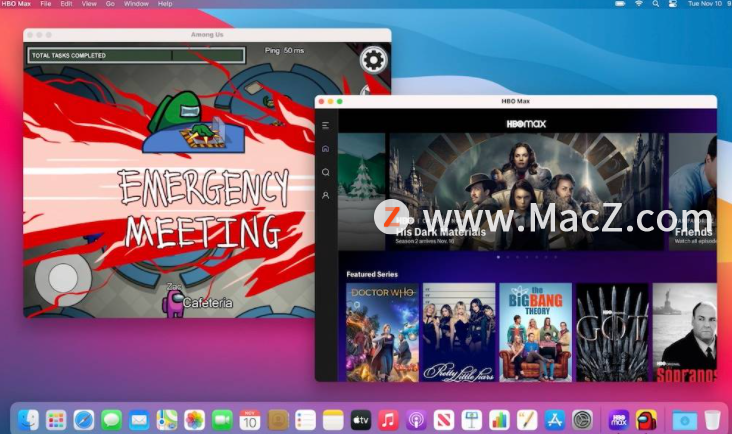Open Mail in the Dock
Viewport: 732px width, 434px height.
(x=139, y=420)
